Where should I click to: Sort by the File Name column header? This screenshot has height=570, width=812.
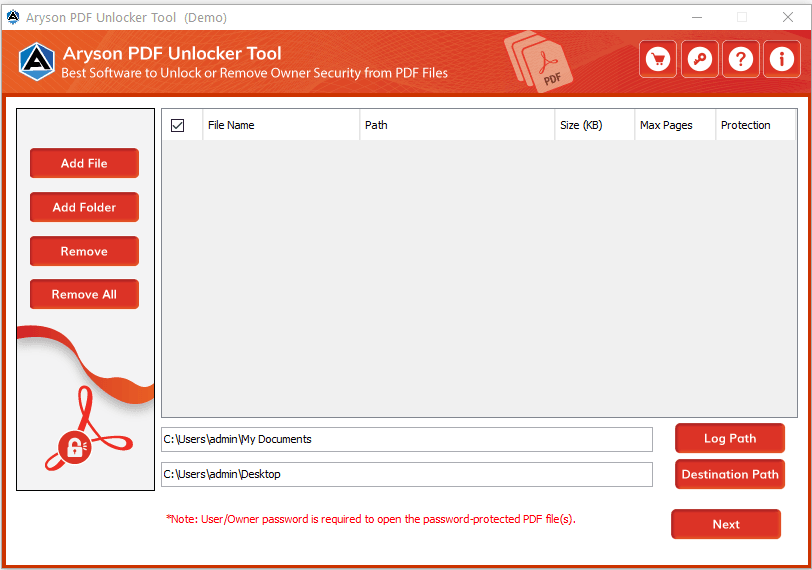[281, 125]
